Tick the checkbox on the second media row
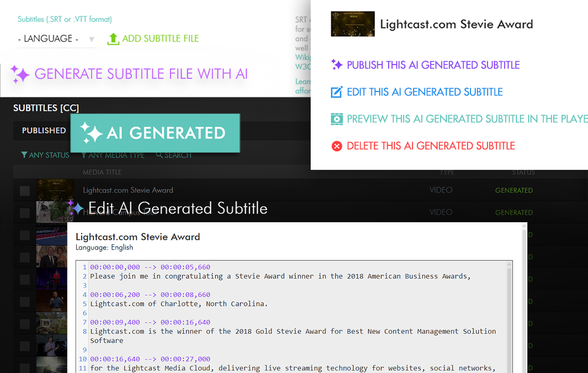The width and height of the screenshot is (588, 373). (24, 213)
